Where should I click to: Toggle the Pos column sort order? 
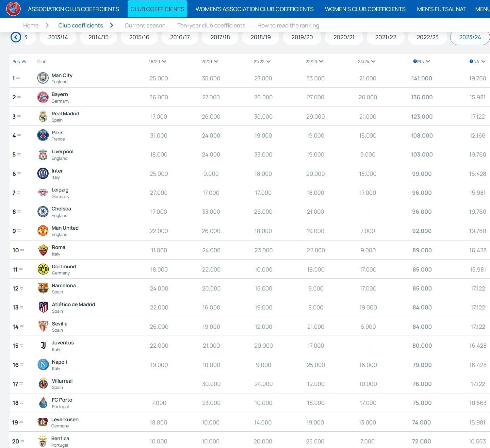click(19, 61)
